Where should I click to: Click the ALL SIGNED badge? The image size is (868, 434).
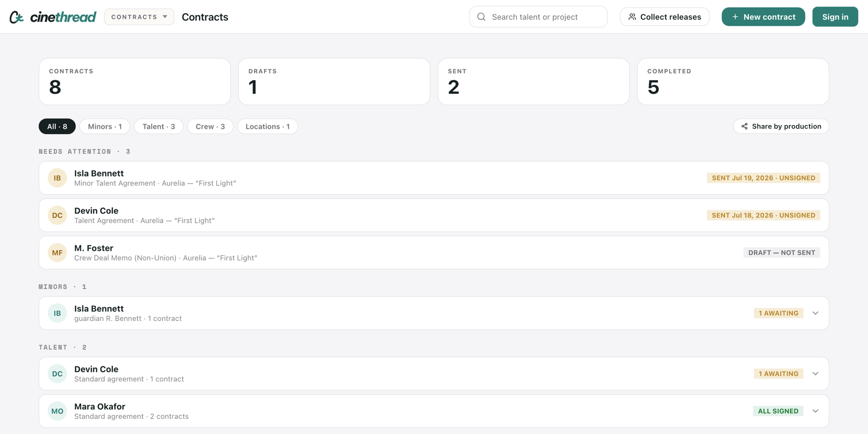778,411
